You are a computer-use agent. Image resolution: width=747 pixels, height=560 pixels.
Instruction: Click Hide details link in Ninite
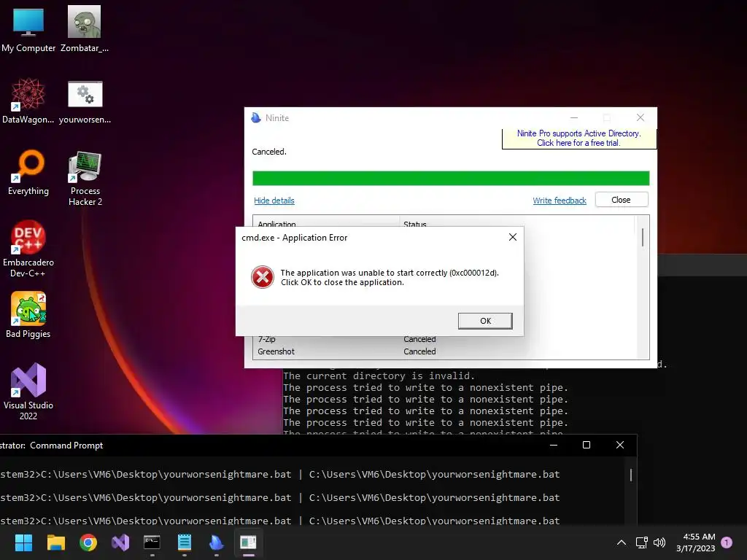(x=274, y=201)
